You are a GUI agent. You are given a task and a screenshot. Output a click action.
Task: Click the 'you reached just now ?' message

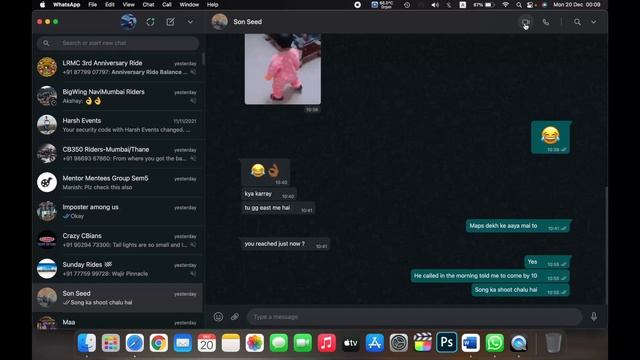pos(285,244)
